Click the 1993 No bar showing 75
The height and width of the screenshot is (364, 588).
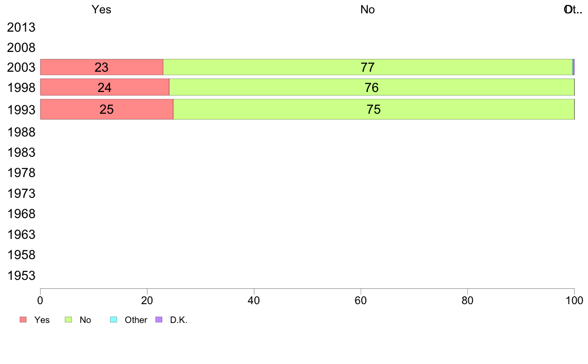point(374,109)
